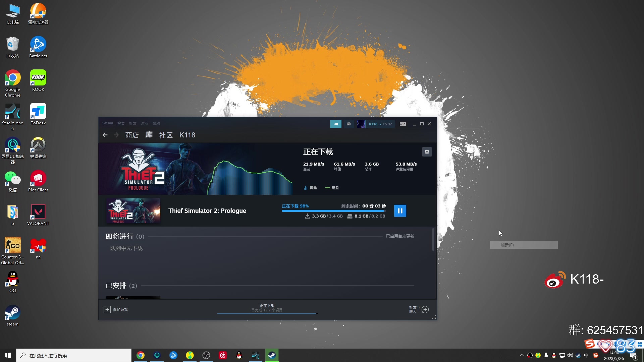Image resolution: width=644 pixels, height=362 pixels.
Task: Select 此电脑 desktop icon
Action: click(13, 14)
